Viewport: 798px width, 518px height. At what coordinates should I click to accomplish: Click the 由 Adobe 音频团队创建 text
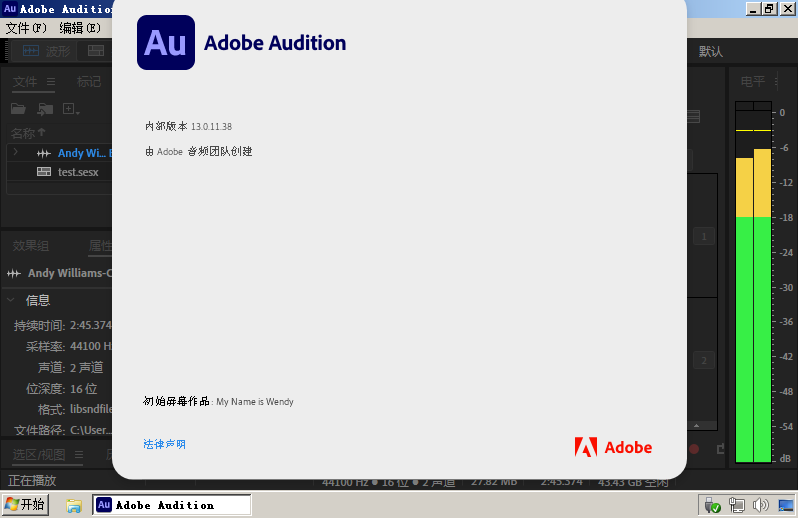(x=198, y=151)
